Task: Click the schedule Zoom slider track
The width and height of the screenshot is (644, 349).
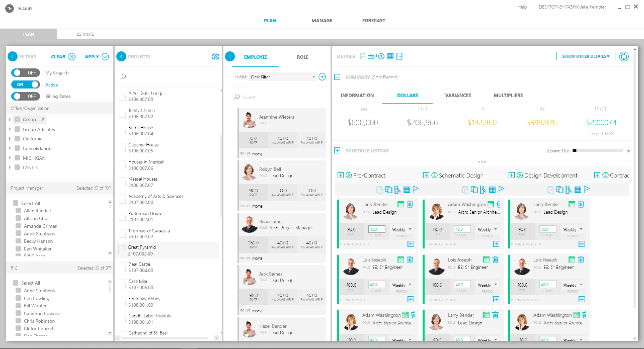Action: (x=598, y=150)
